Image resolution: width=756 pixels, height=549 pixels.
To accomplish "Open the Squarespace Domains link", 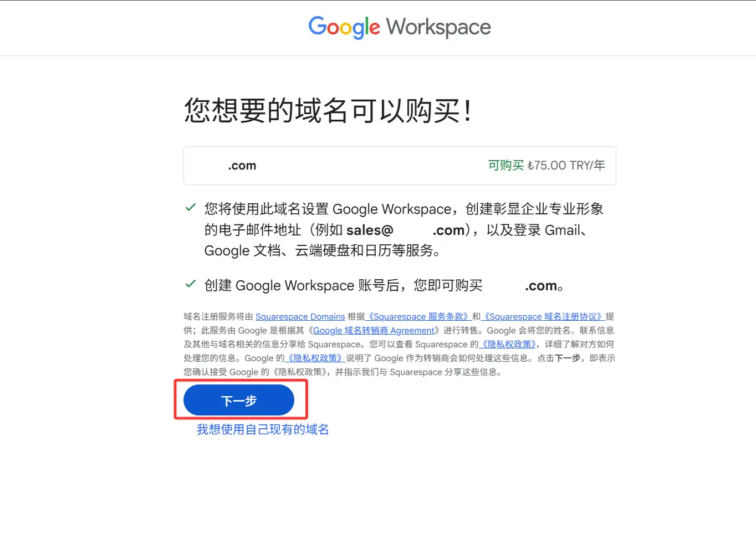I will (x=300, y=316).
